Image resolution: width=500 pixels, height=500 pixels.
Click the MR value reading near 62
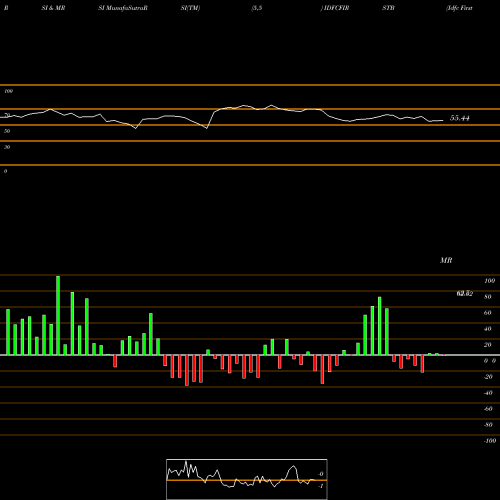[465, 293]
